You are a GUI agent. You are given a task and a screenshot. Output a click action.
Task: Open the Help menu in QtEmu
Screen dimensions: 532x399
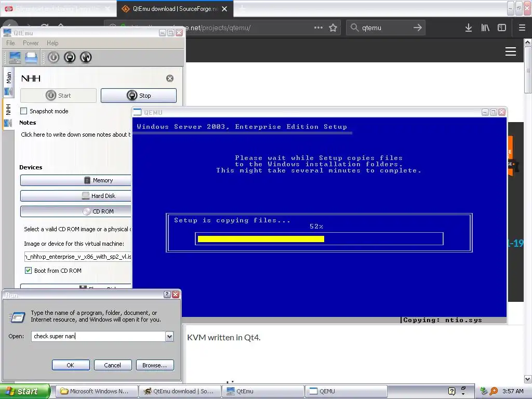52,43
